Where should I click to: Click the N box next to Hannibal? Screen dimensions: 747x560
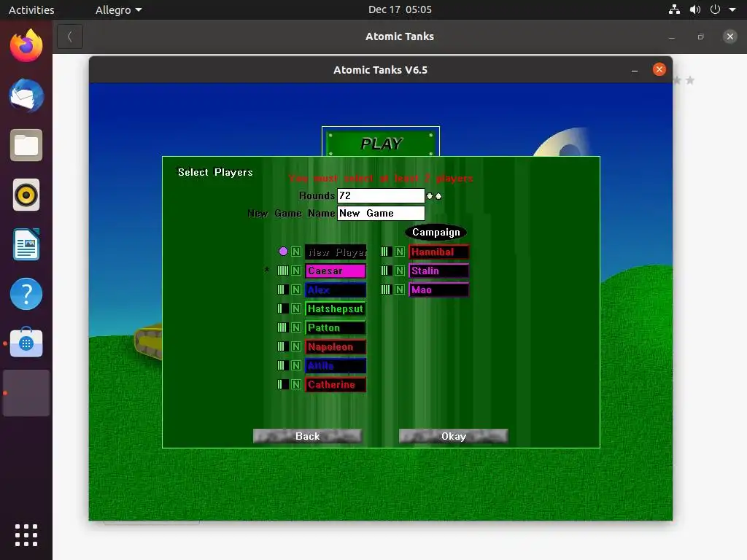[x=400, y=252]
